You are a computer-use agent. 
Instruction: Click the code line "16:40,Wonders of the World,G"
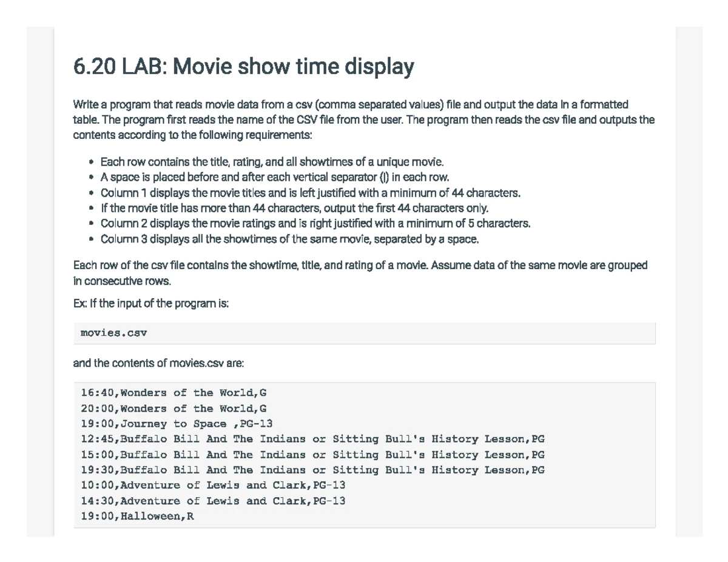tap(174, 393)
